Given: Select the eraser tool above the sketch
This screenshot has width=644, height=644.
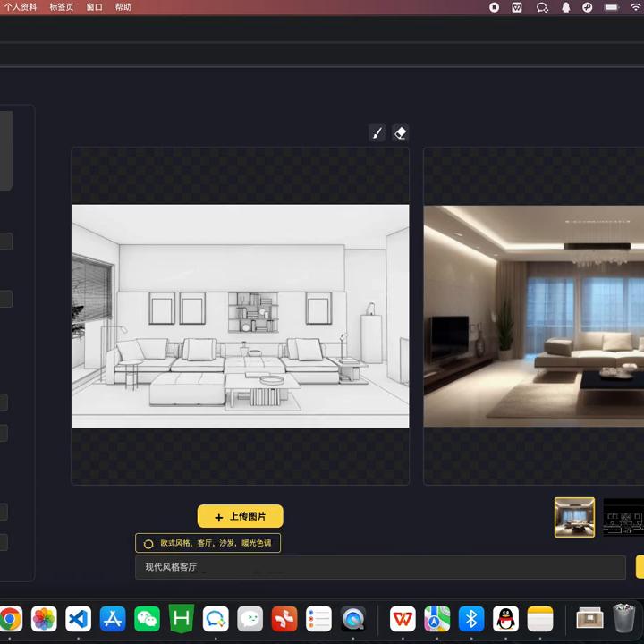Looking at the screenshot, I should point(401,133).
